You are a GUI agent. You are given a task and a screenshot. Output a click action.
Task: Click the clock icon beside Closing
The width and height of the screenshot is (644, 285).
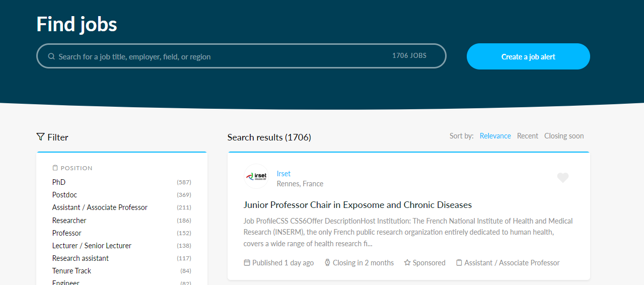click(x=327, y=263)
